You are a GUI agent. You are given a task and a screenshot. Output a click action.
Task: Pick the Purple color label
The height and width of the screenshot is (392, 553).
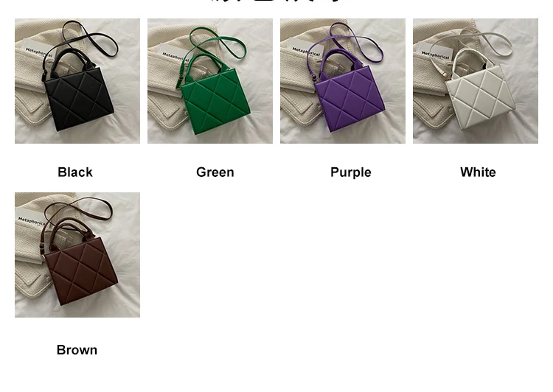[351, 172]
